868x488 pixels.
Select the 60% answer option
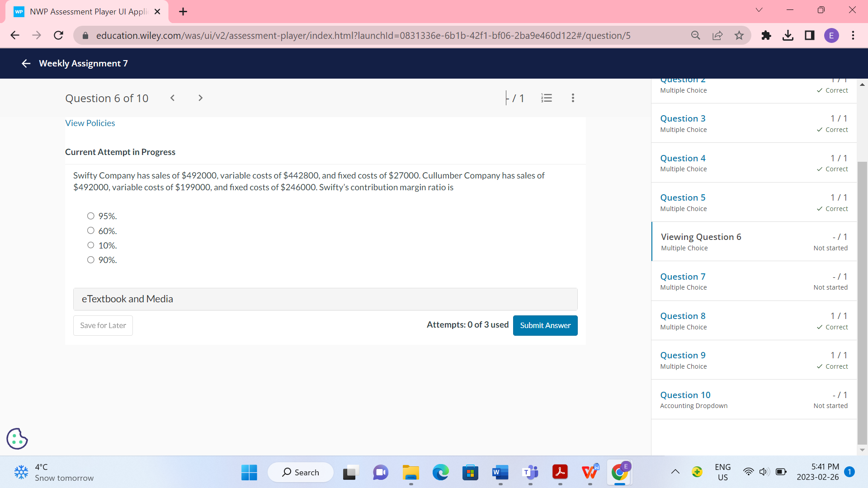[x=91, y=230]
